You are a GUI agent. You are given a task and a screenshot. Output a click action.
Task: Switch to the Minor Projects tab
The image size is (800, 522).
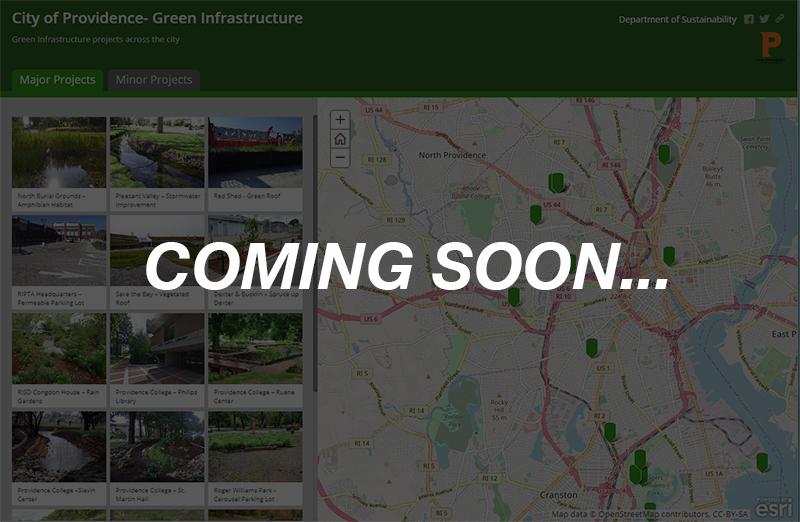click(x=154, y=80)
